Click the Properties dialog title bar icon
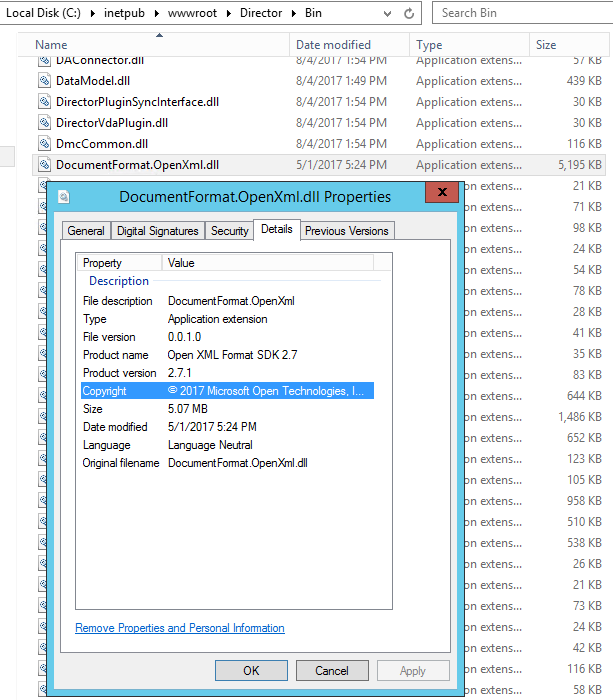 (65, 197)
